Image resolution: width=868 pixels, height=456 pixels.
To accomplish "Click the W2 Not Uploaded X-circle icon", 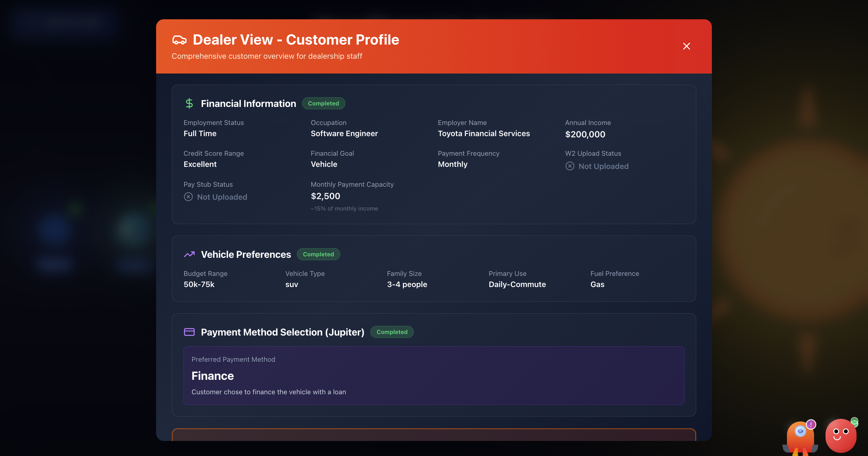I will (x=570, y=166).
